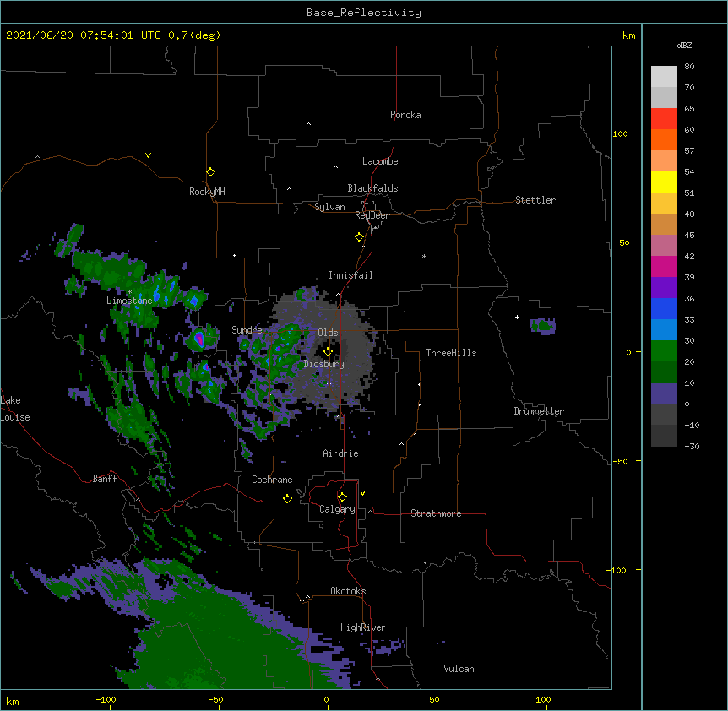
Task: Pick the purple 36-39 swatch in the legend
Action: pos(664,288)
